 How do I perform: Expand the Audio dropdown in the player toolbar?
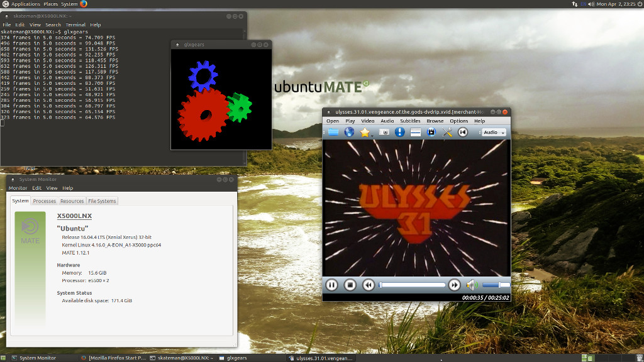[x=494, y=132]
